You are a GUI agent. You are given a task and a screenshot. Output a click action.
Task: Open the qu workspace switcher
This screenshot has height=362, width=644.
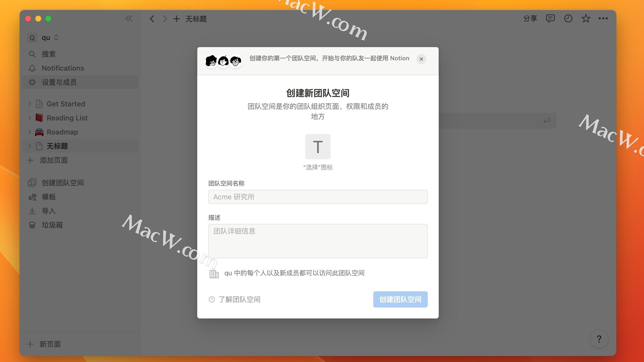44,38
